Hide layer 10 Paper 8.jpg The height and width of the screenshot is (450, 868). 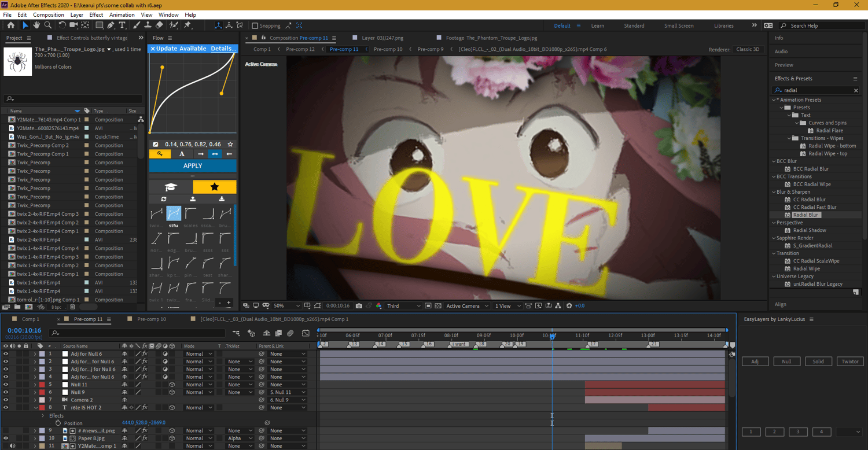tap(6, 438)
